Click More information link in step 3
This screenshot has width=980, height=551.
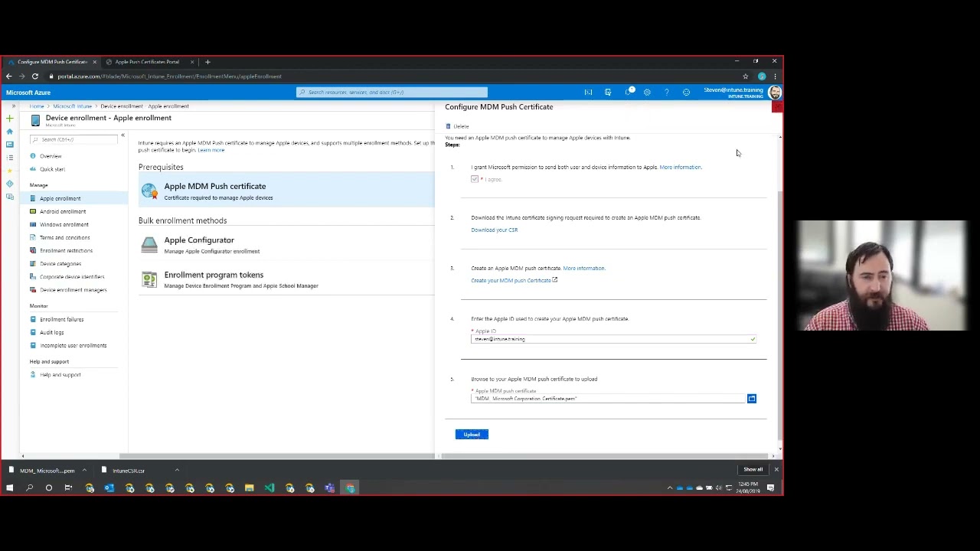584,268
